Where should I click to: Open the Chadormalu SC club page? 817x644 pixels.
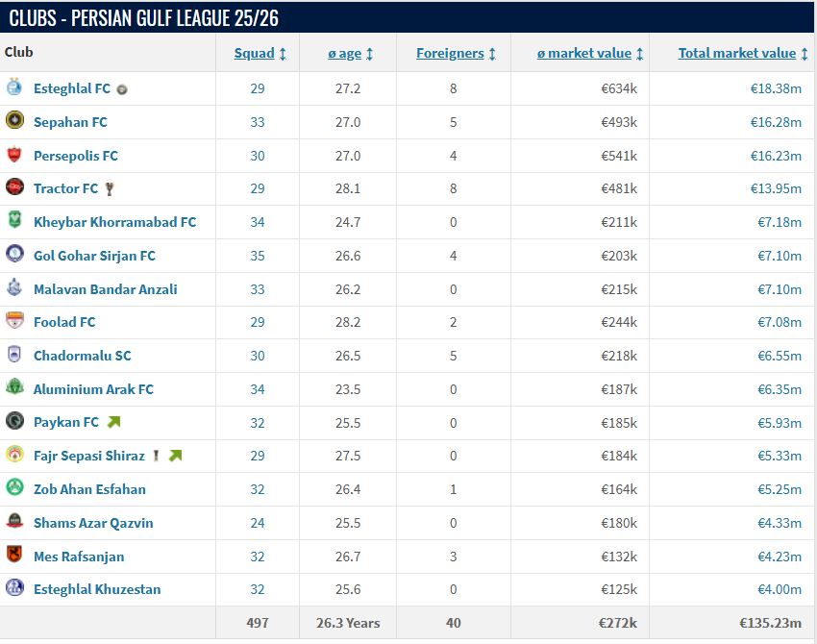click(x=83, y=356)
